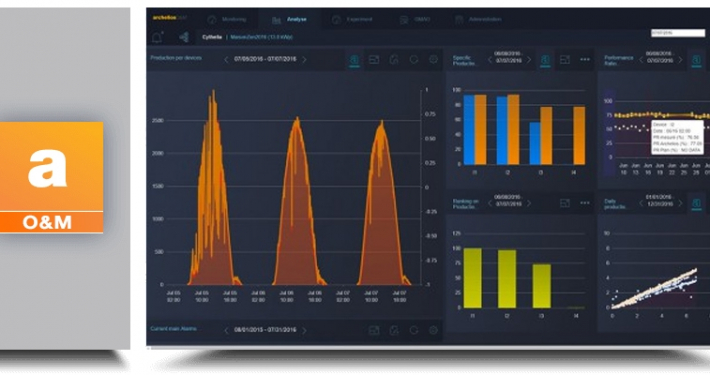Viewport: 710px width, 375px height.
Task: Toggle archelios overlay on Production per devices
Action: [354, 60]
